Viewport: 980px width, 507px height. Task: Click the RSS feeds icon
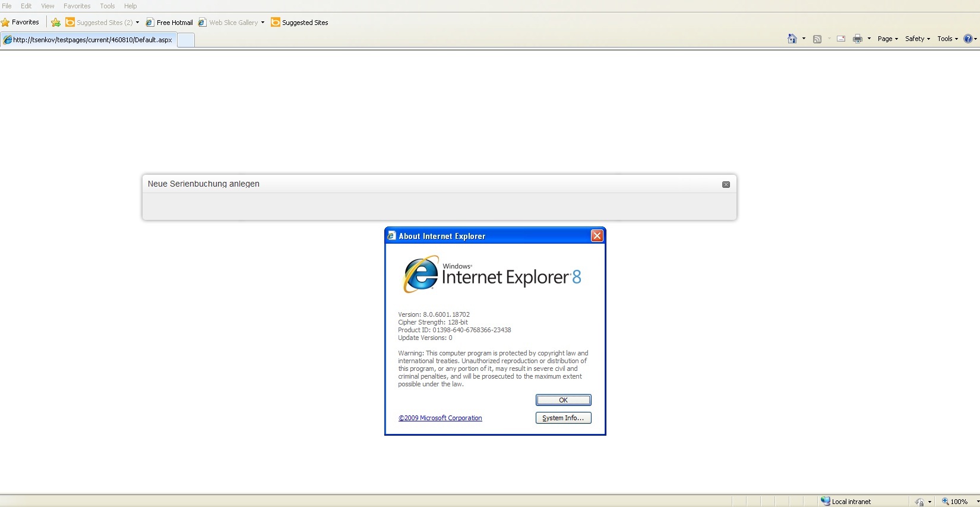click(x=817, y=39)
